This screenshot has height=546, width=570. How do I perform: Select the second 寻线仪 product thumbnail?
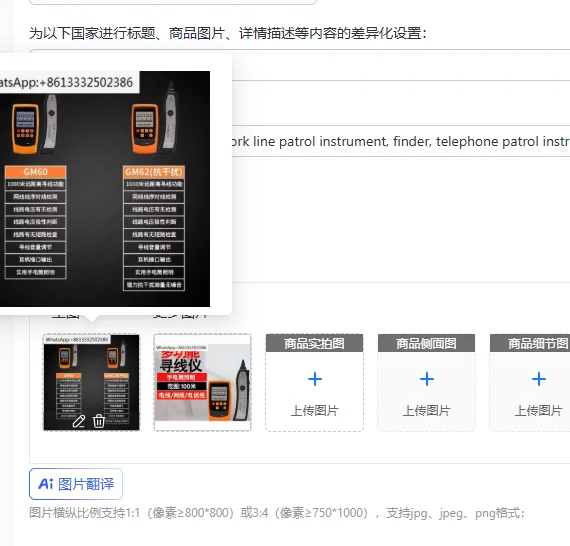pyautogui.click(x=202, y=382)
